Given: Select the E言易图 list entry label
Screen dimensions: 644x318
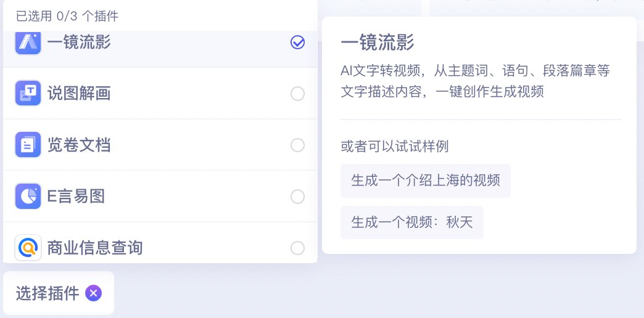Looking at the screenshot, I should pos(76,197).
